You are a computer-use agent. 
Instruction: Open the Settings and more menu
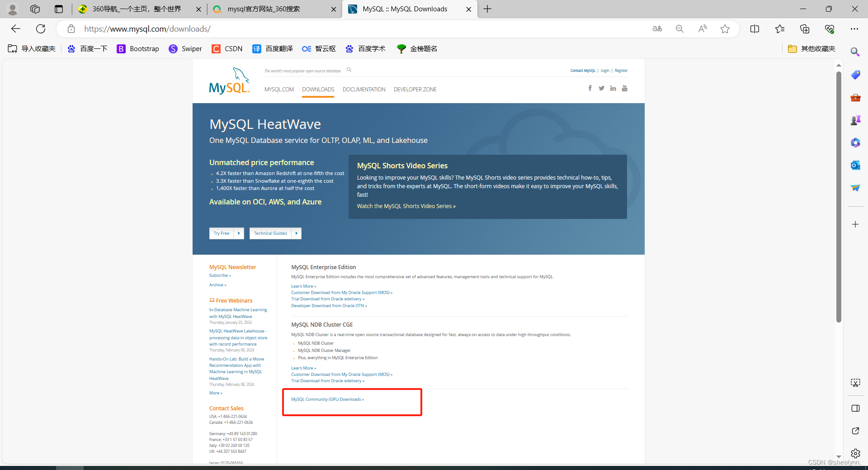coord(854,29)
